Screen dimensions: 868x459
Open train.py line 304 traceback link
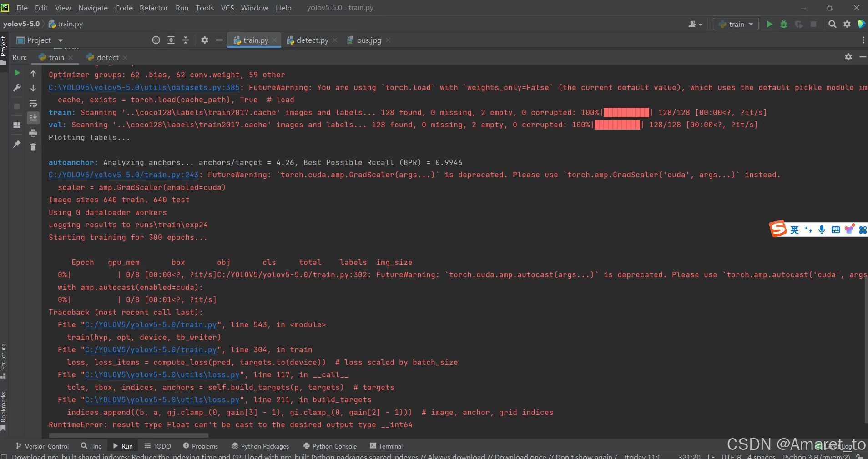[x=151, y=349]
